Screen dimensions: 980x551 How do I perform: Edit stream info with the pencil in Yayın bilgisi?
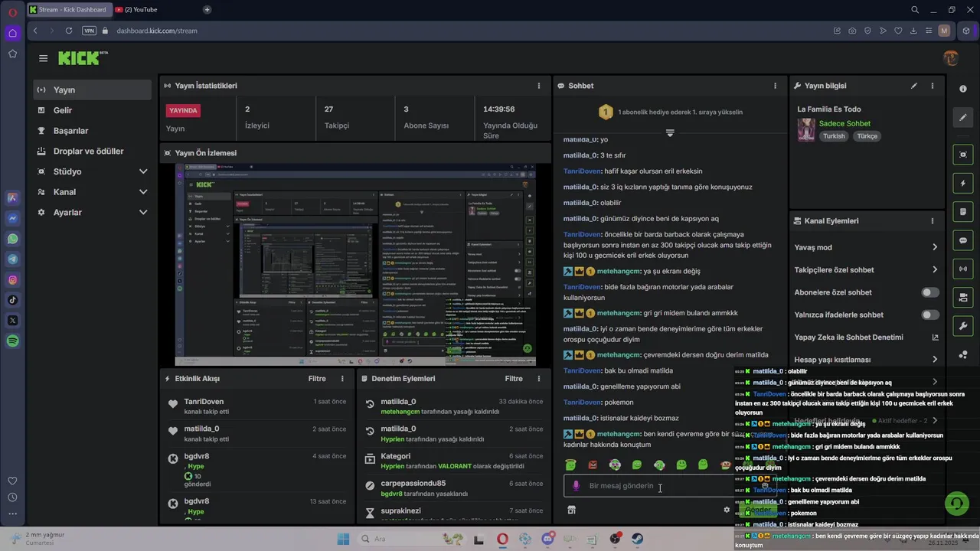click(x=913, y=86)
